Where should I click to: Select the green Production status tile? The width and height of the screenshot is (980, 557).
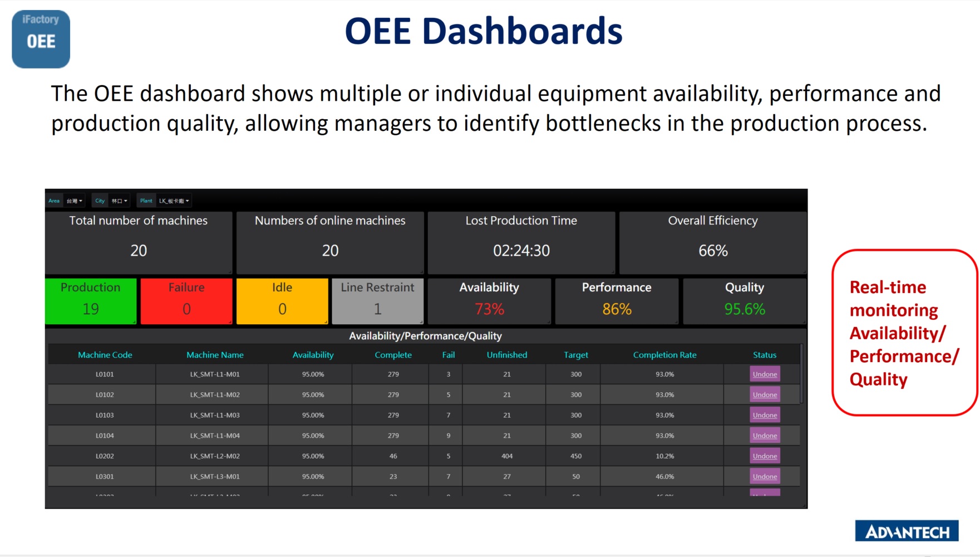[90, 301]
